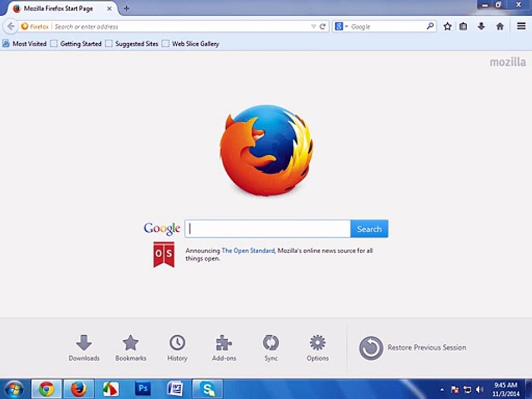The height and width of the screenshot is (399, 532).
Task: Open the Most Visited bookmarks folder
Action: (x=24, y=44)
